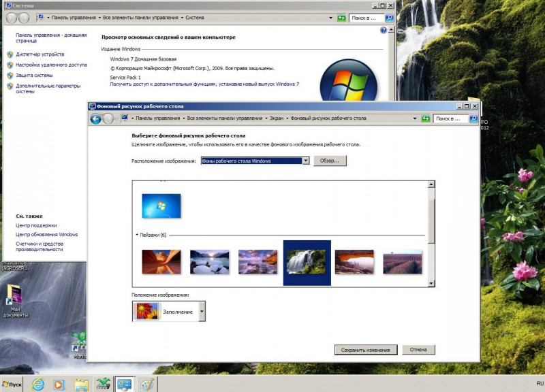The width and height of the screenshot is (545, 392).
Task: Click Экран in the breadcrumb path
Action: (x=277, y=118)
